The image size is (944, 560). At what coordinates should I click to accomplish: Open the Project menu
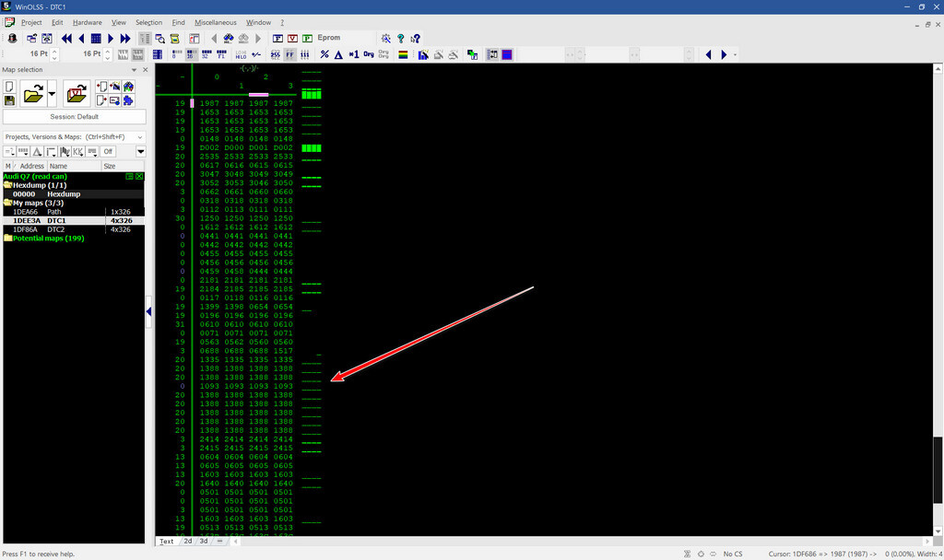pyautogui.click(x=31, y=22)
